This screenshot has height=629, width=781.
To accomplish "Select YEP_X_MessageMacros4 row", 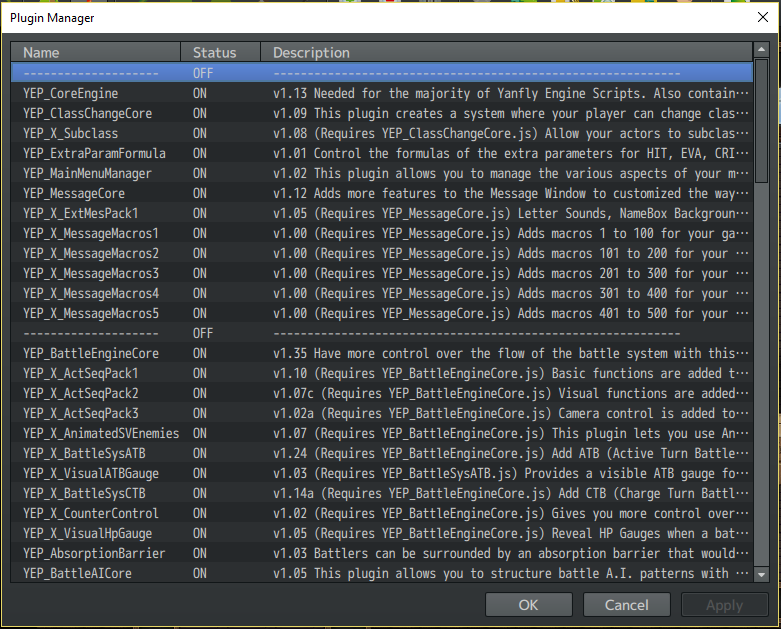I will coord(382,293).
